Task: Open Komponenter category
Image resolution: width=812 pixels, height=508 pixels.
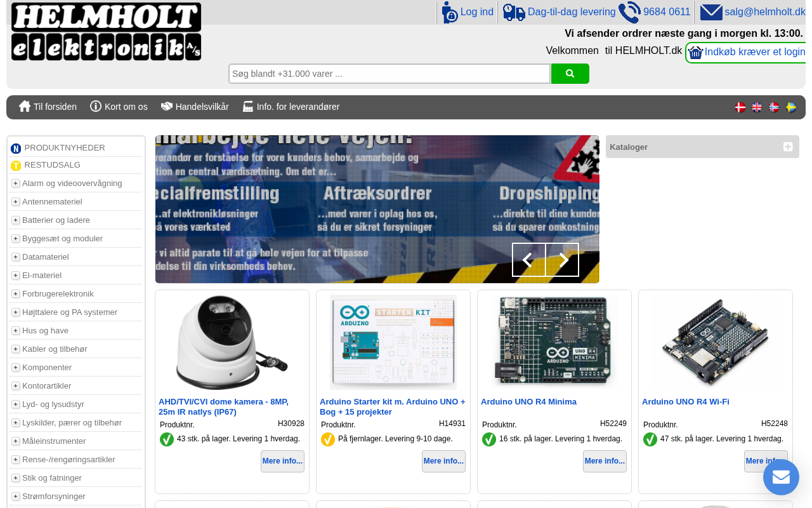Action: tap(47, 368)
